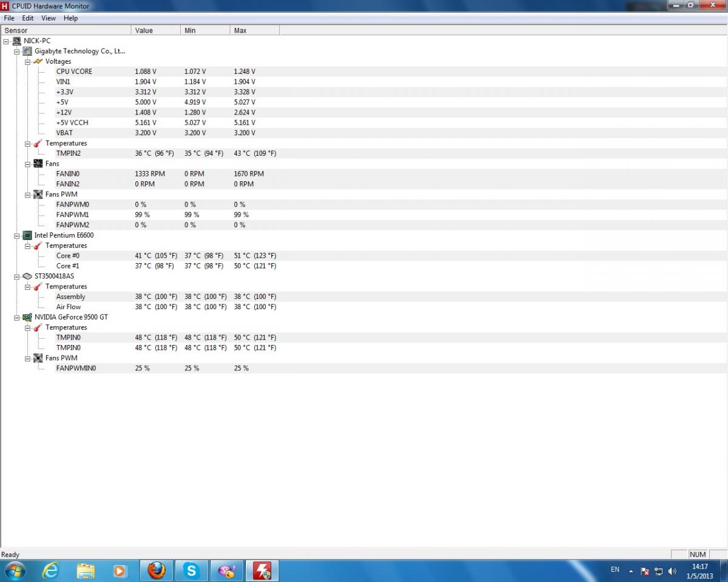Click the thermometer icon under NVIDIA GeForce 9500 GT
Viewport: 728px width, 582px height.
click(38, 327)
